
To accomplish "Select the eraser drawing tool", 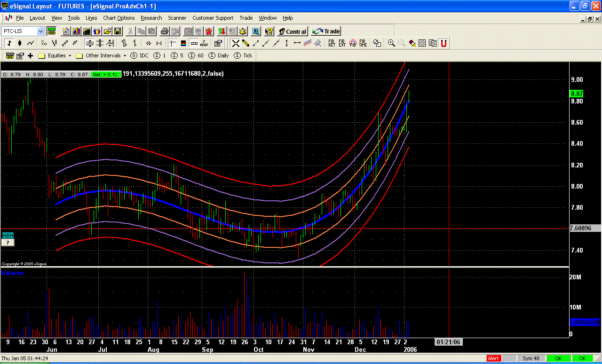I will coord(412,43).
